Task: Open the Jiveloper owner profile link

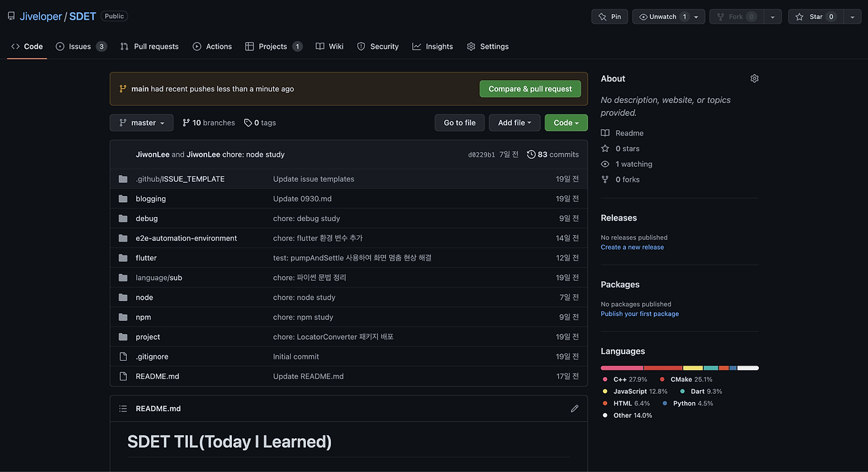Action: [x=41, y=16]
